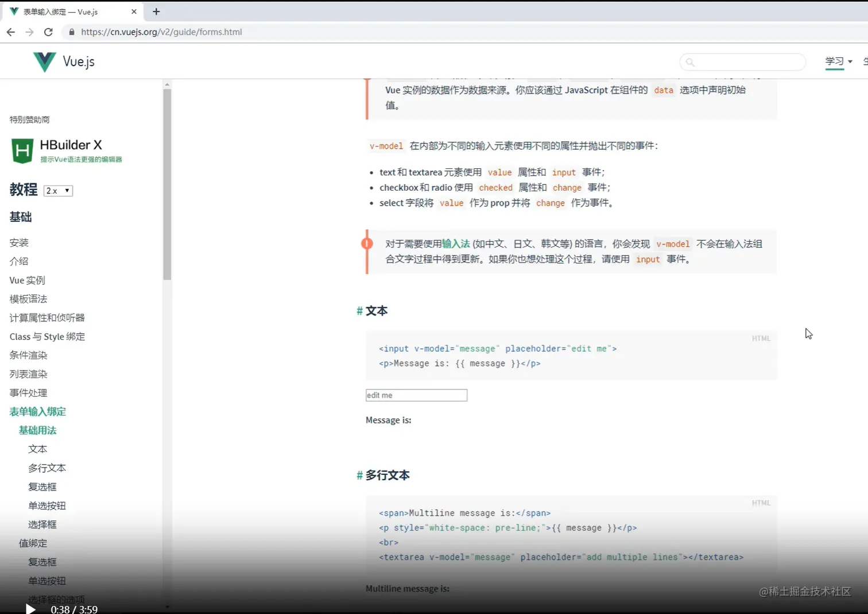Jump to 值绑定 section
The height and width of the screenshot is (614, 868).
point(33,543)
